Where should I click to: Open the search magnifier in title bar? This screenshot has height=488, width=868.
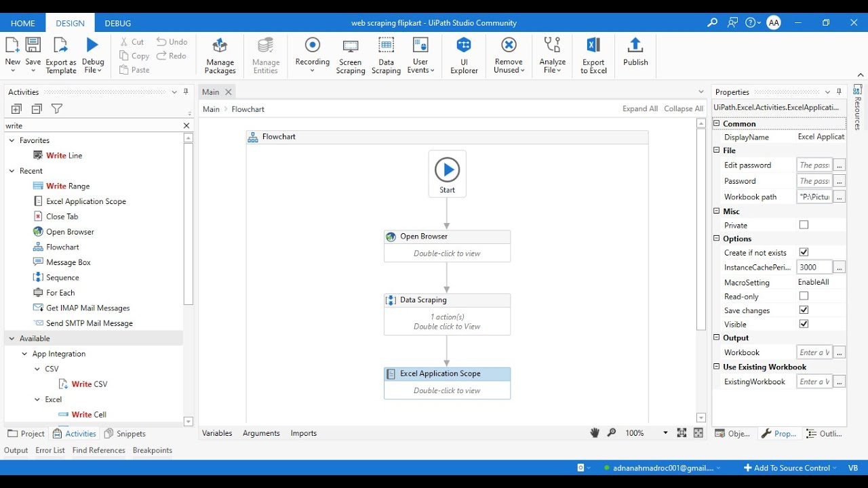(712, 22)
